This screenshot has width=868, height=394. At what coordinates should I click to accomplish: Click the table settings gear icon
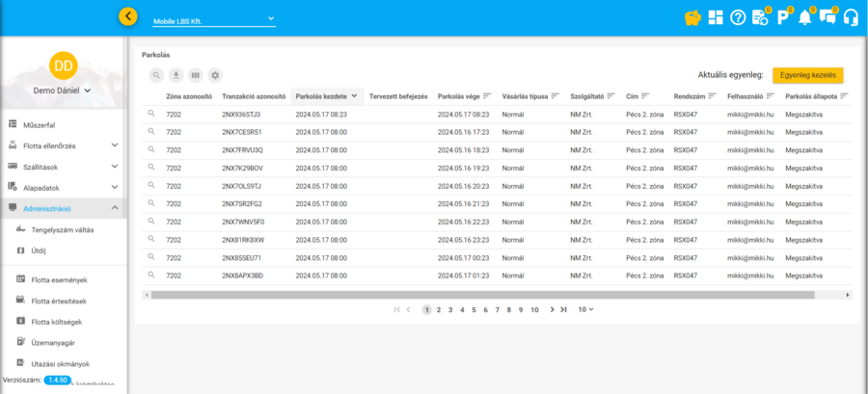[215, 75]
